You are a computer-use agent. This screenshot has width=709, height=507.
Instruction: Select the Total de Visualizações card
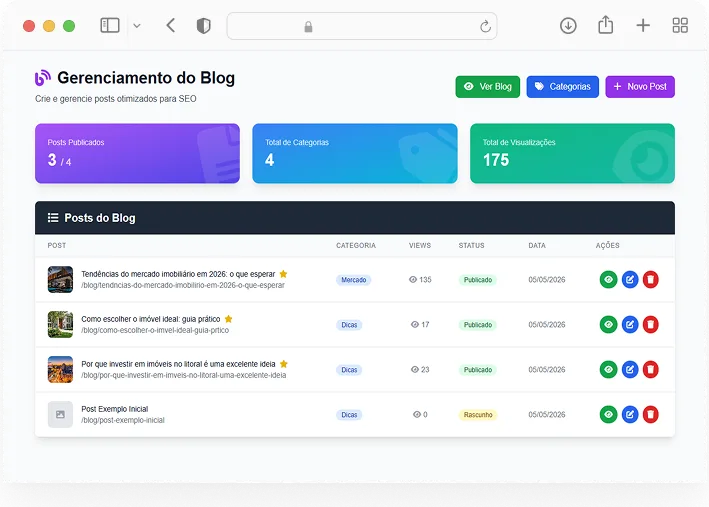[x=572, y=153]
